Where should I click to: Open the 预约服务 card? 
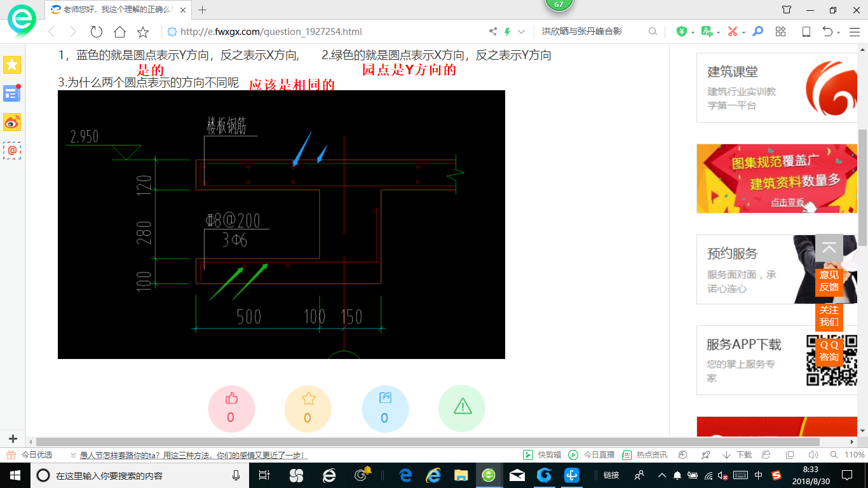point(776,269)
